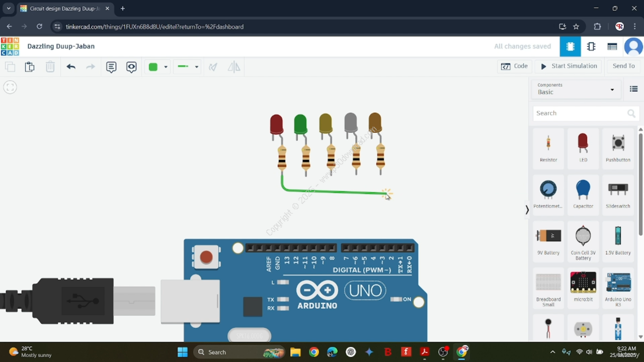Screen dimensions: 644x362
Task: Click the browser address bar
Action: coord(302,27)
